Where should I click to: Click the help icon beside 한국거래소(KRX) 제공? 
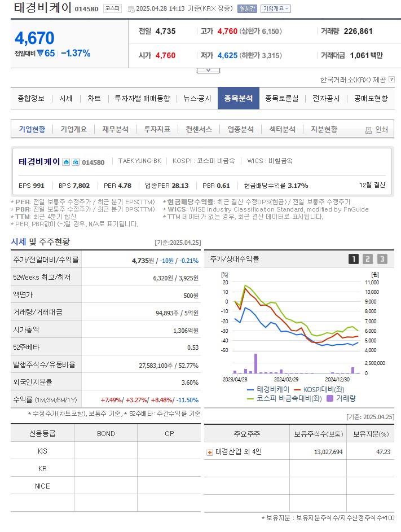point(391,80)
